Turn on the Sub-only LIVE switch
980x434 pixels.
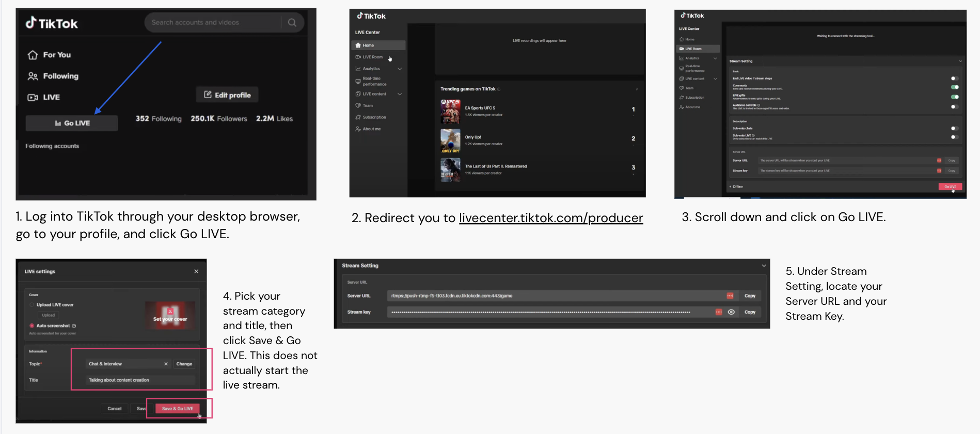click(955, 137)
